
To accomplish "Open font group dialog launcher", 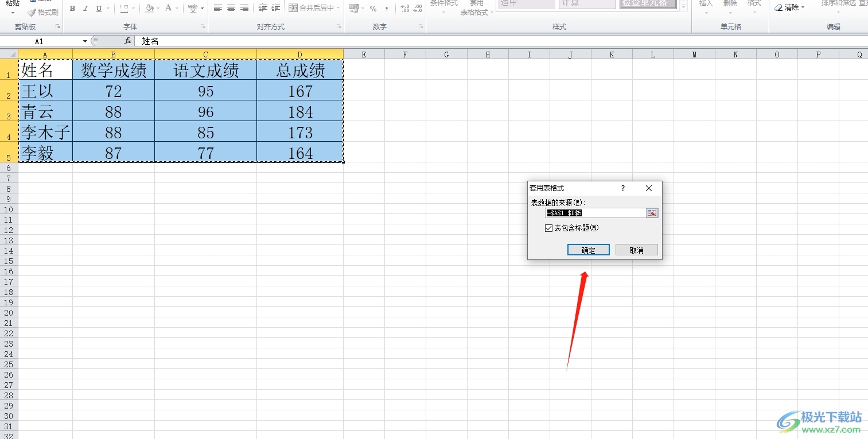I will tap(203, 27).
